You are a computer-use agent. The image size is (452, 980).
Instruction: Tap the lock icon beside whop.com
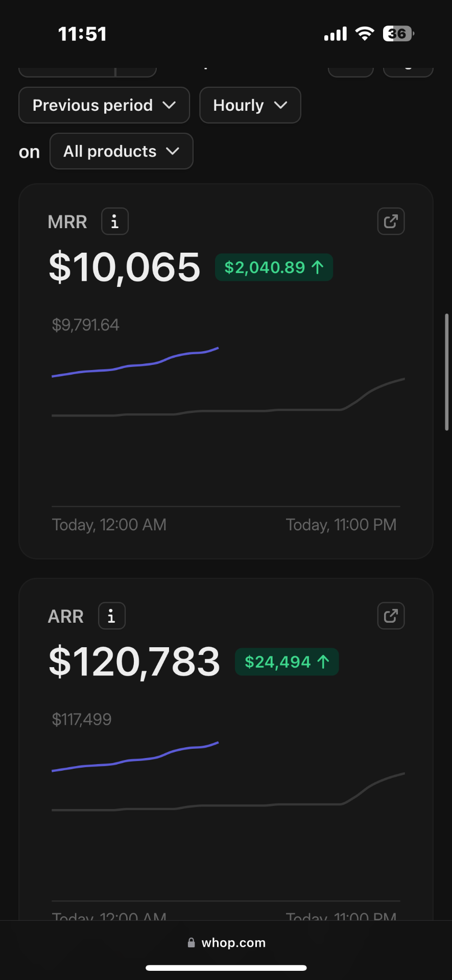coord(192,943)
